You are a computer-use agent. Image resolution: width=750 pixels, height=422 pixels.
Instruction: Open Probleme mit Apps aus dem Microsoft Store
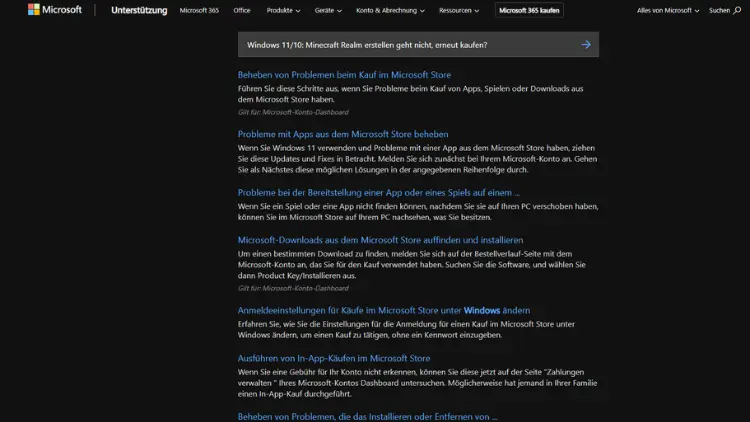(x=343, y=134)
